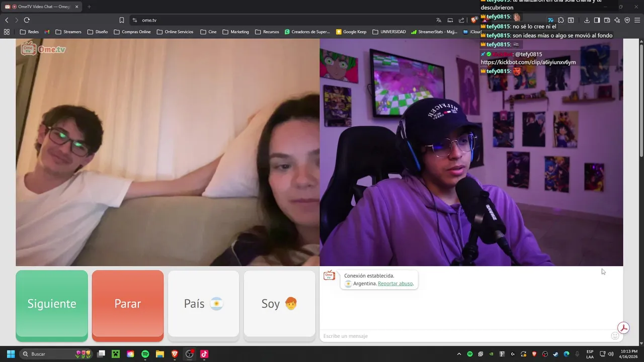Click Spotify icon in system tray
The width and height of the screenshot is (644, 362).
click(470, 354)
